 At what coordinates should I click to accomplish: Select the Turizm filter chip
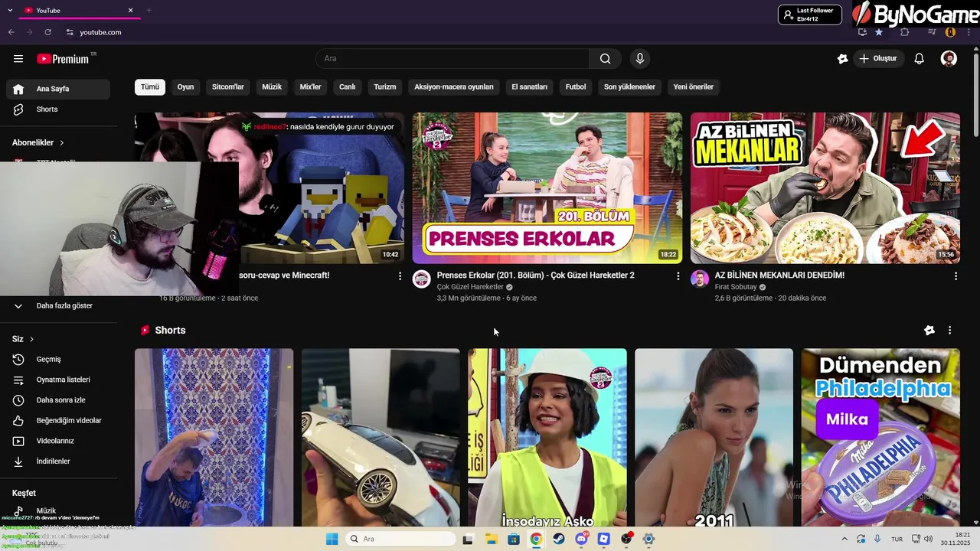(x=385, y=87)
